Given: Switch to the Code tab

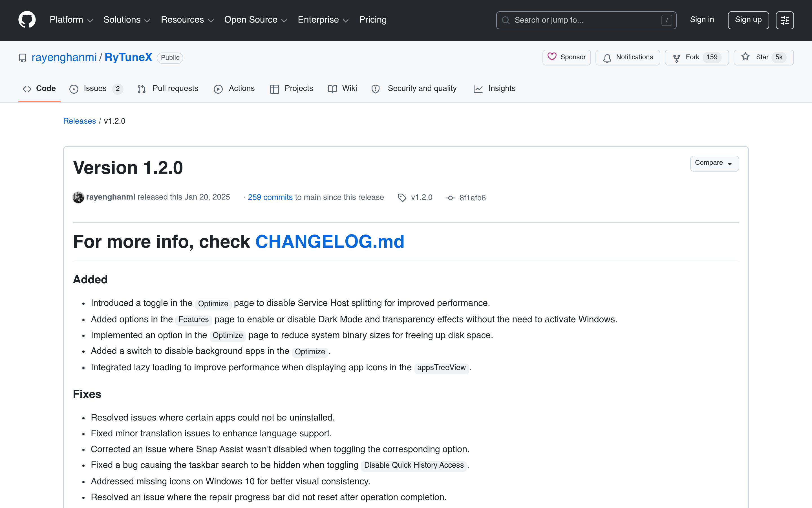Looking at the screenshot, I should tap(39, 89).
